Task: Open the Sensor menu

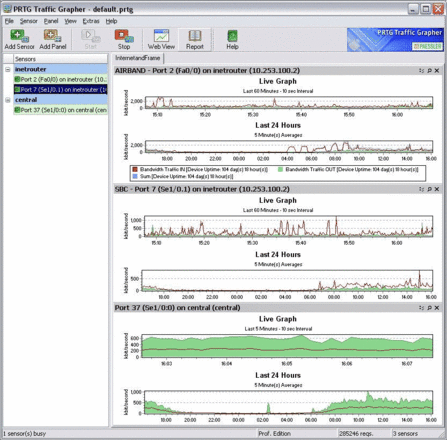Action: coord(28,21)
